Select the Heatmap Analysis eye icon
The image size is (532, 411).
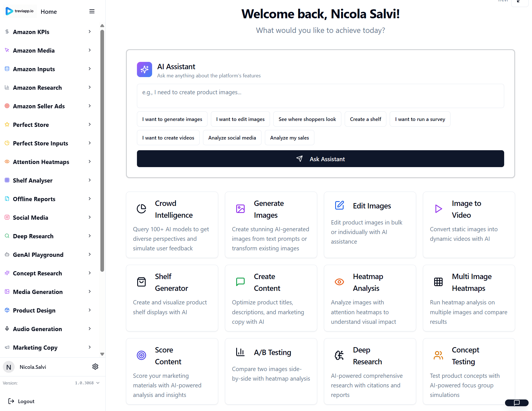339,282
